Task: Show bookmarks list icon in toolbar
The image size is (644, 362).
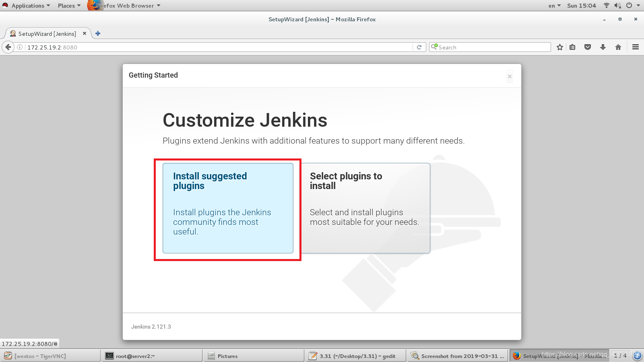Action: (x=572, y=47)
